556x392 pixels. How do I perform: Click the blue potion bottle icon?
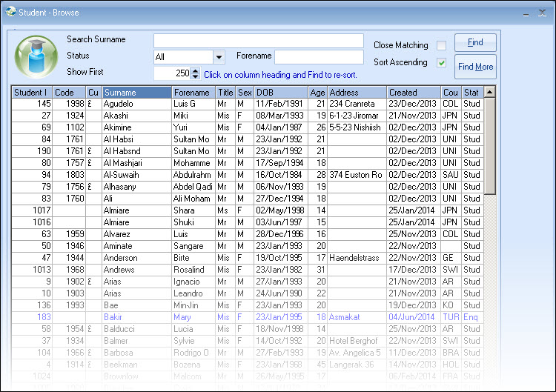36,56
